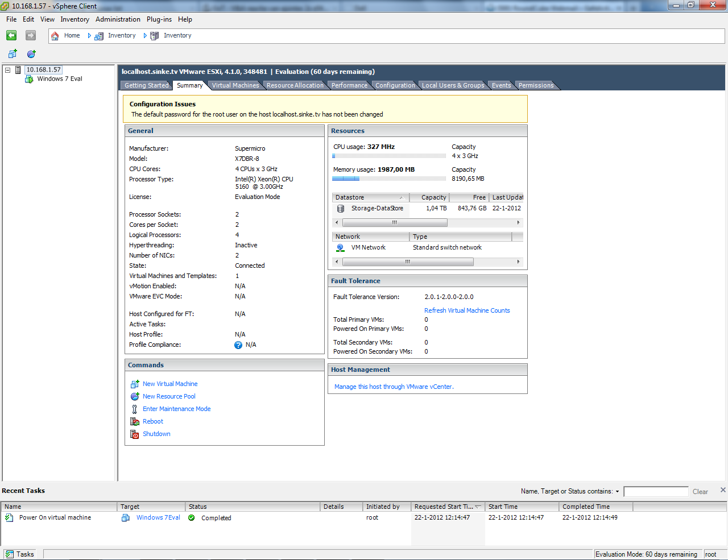Click the Tasks icon in status bar

point(9,554)
